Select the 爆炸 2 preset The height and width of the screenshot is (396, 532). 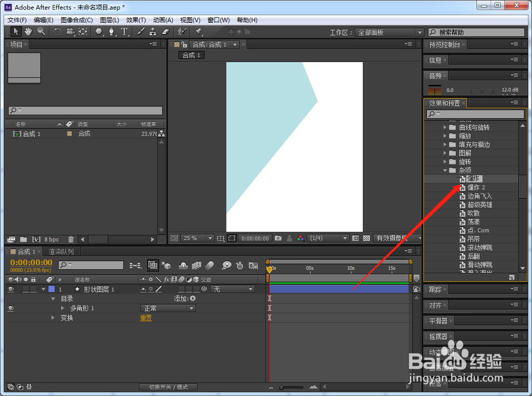pyautogui.click(x=476, y=187)
